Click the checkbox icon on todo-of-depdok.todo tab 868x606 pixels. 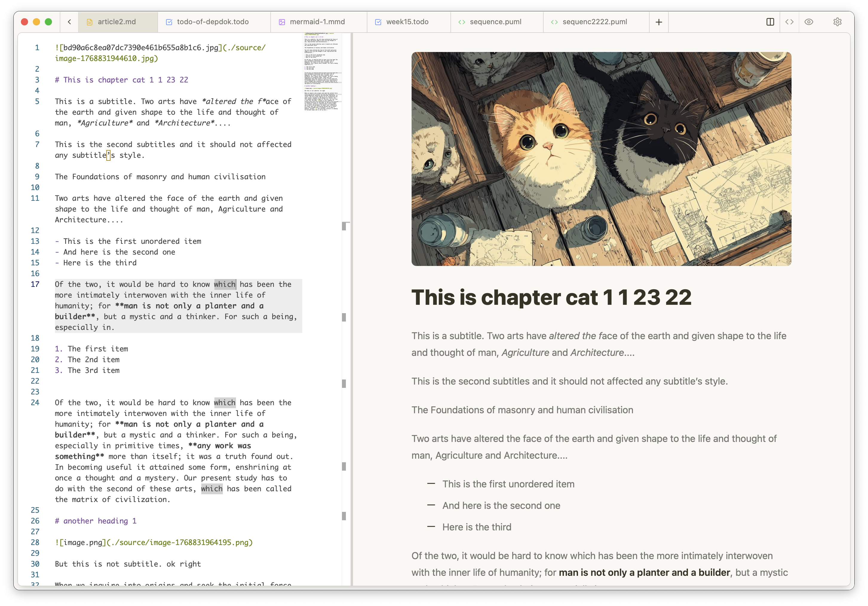168,22
